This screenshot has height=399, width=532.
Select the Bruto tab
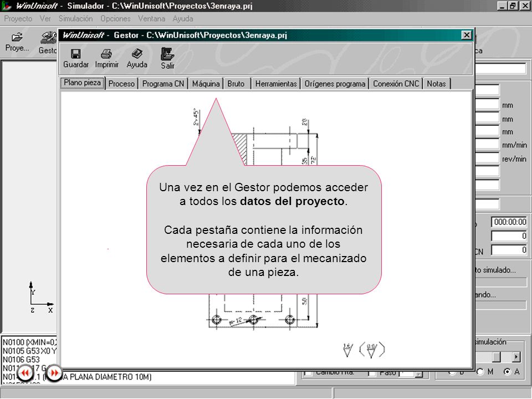pos(236,84)
